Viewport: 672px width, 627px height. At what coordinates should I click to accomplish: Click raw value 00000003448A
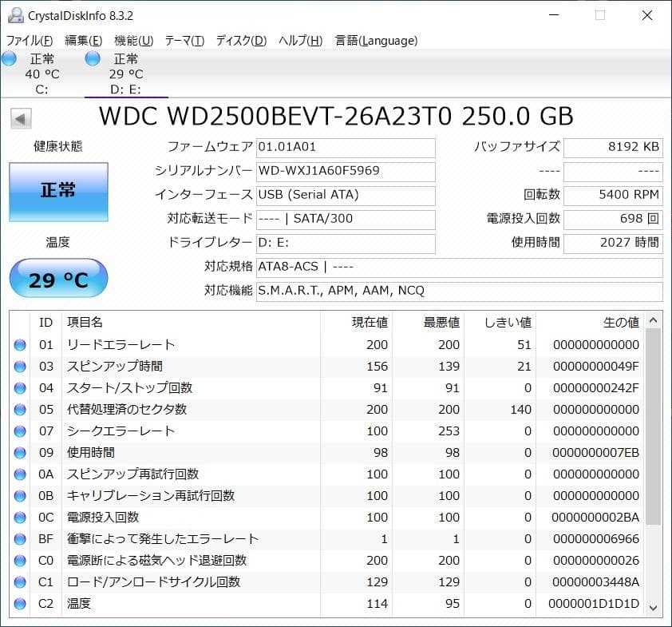coord(595,582)
